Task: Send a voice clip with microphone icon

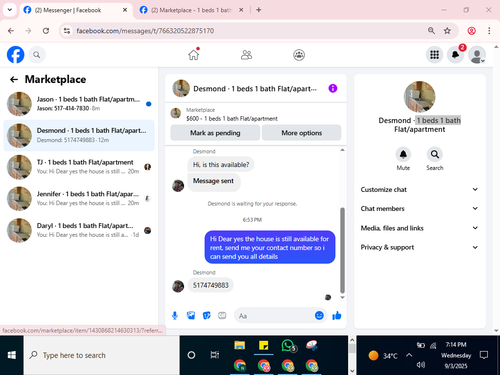Action: click(175, 315)
